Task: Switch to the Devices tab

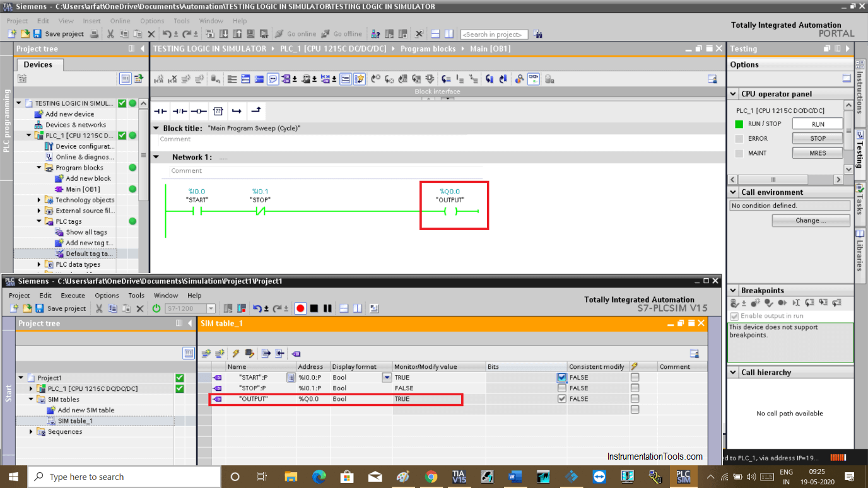Action: [38, 64]
